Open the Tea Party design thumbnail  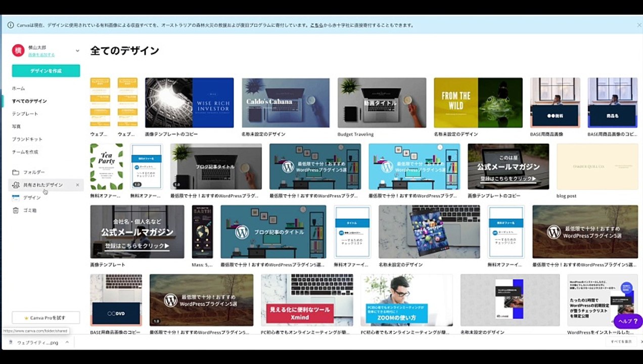coord(106,166)
